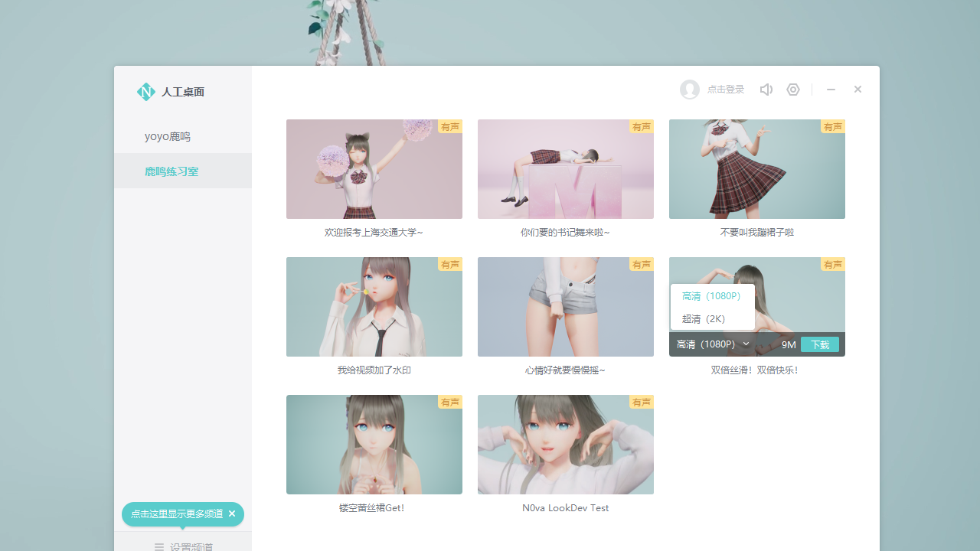Switch to 鹿鸣练习室 channel

[x=171, y=171]
